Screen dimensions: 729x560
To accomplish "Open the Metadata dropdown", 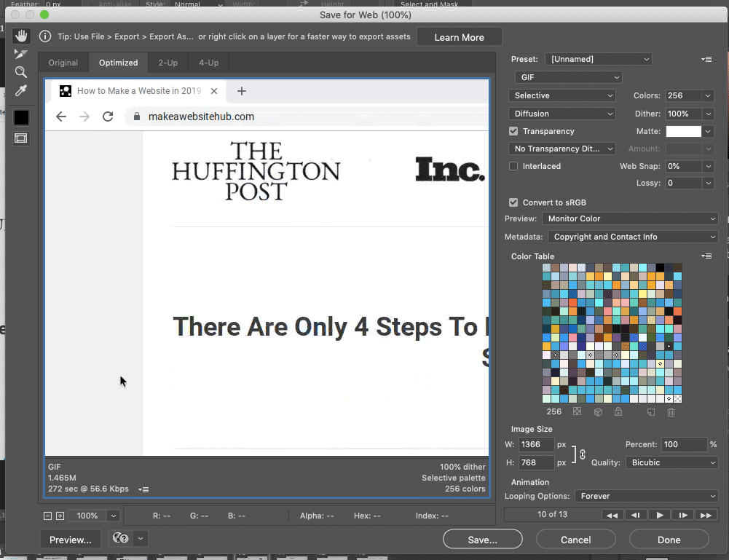I will [633, 237].
